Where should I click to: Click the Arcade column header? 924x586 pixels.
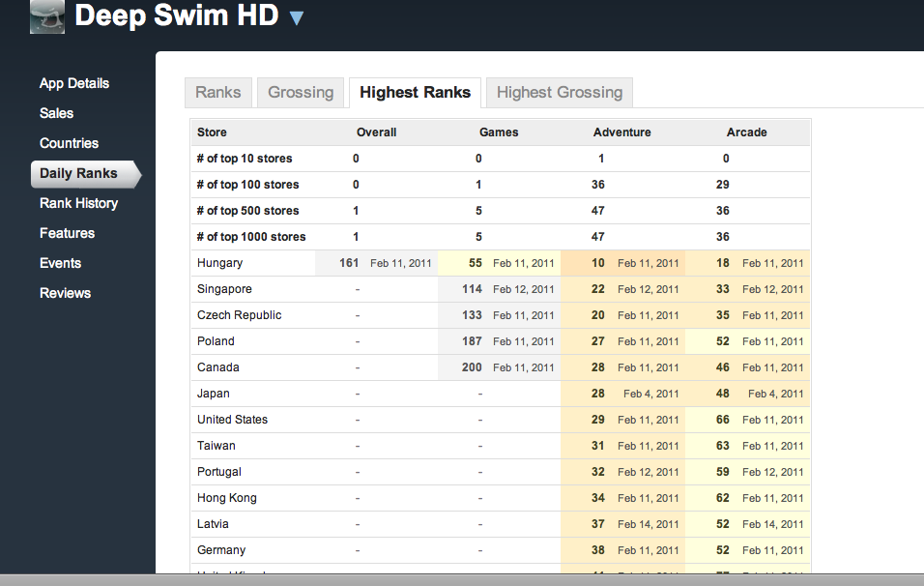pos(746,132)
